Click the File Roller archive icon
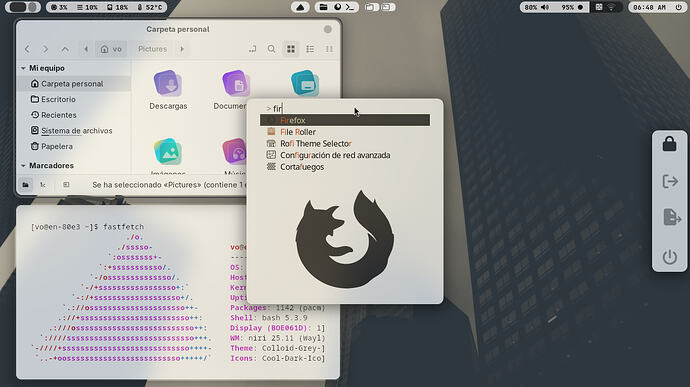This screenshot has height=387, width=690. (271, 132)
